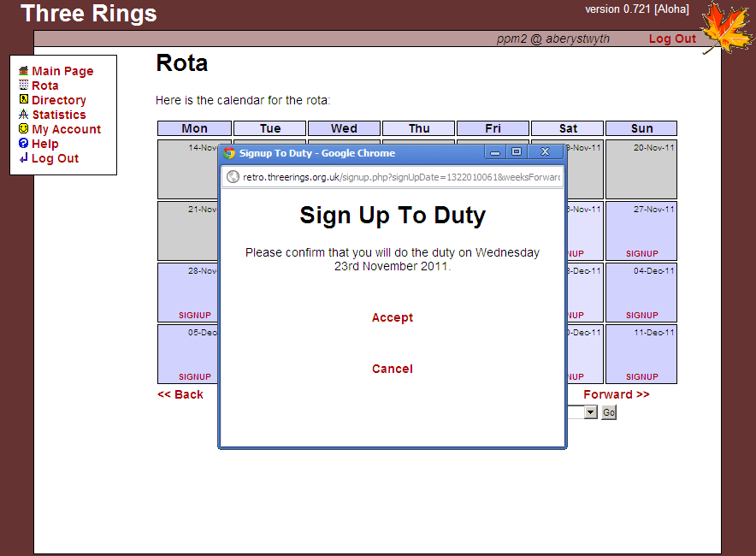Click the Main Page house icon
The image size is (756, 556).
coord(24,71)
